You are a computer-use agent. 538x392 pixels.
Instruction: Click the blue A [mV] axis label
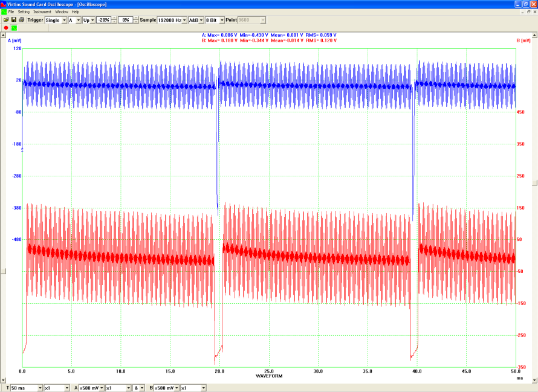[x=15, y=40]
